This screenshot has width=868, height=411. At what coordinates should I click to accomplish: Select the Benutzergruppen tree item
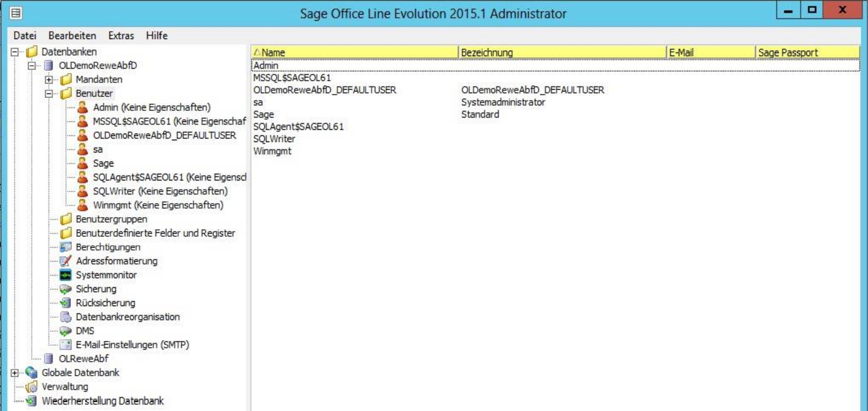[111, 219]
